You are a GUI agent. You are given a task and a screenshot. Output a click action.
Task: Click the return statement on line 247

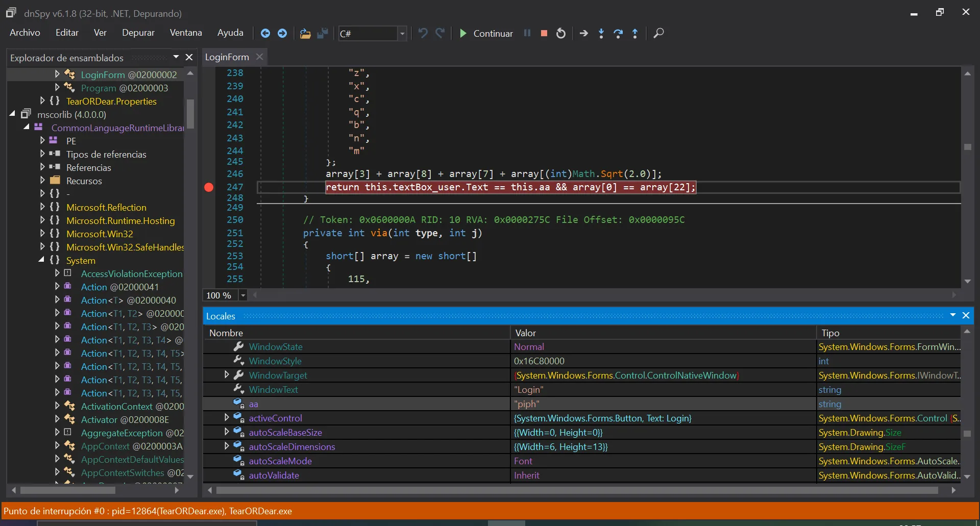(x=510, y=187)
